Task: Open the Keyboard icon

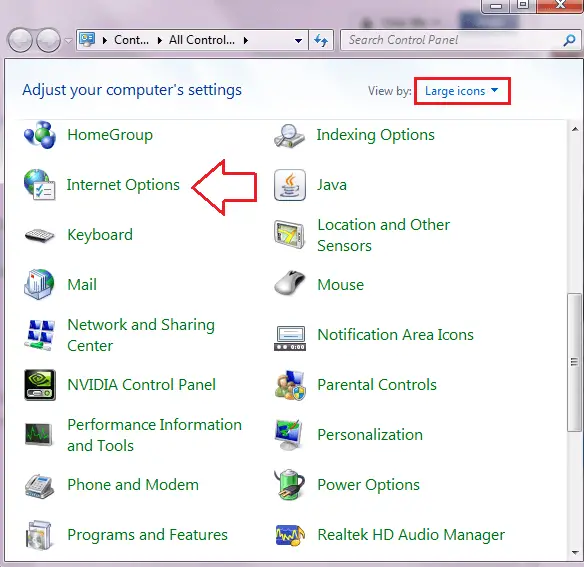Action: point(40,235)
